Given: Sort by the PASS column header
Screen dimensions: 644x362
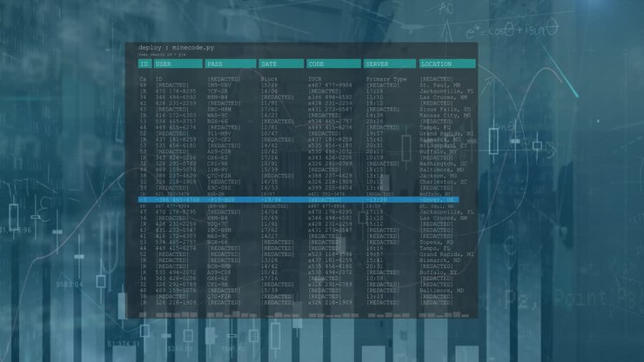Looking at the screenshot, I should coord(231,64).
